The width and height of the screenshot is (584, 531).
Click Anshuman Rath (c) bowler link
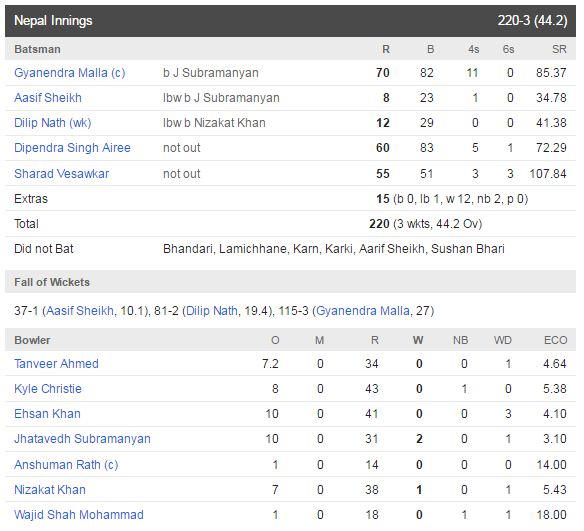click(66, 465)
